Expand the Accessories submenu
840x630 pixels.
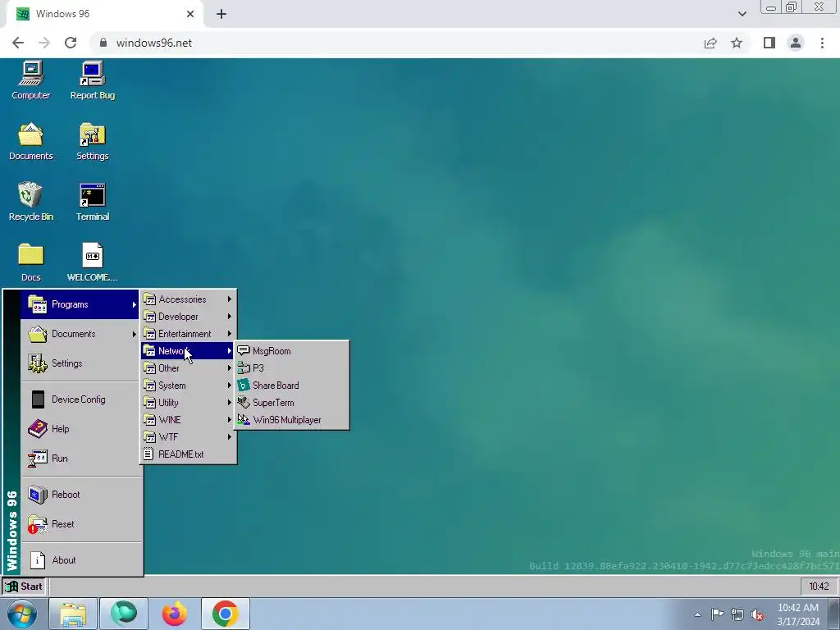click(x=188, y=299)
